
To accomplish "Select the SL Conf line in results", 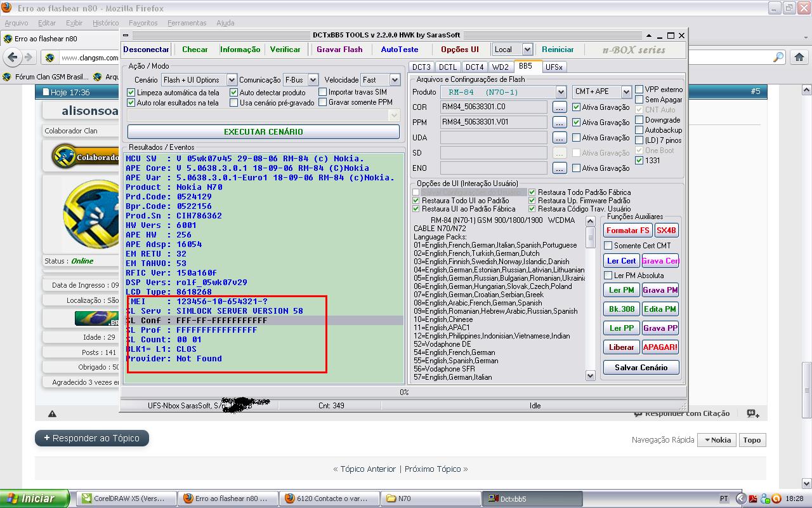I will [264, 321].
